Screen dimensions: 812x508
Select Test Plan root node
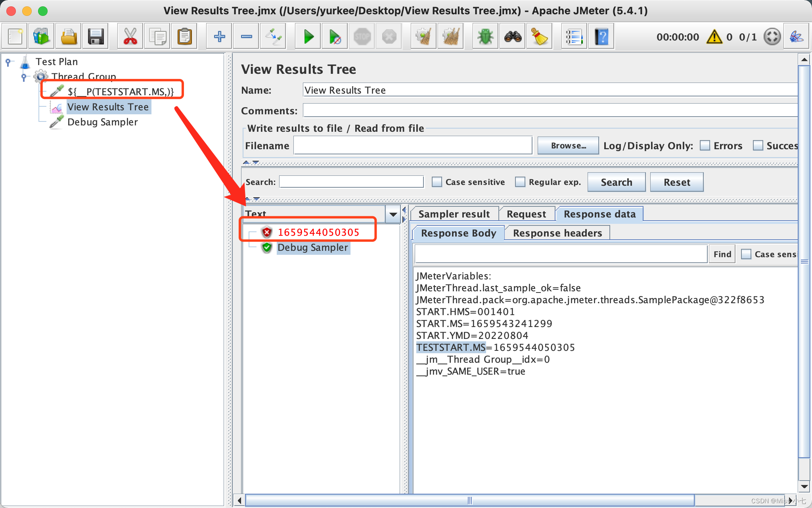point(56,62)
